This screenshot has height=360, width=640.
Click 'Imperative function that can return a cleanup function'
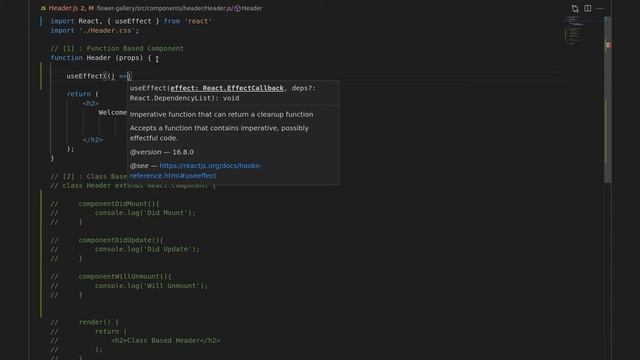(x=222, y=114)
